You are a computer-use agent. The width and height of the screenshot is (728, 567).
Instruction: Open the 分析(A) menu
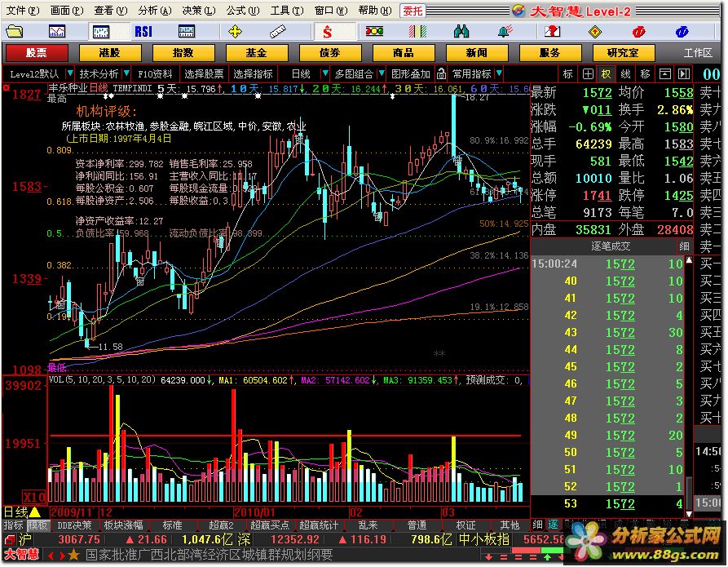(155, 11)
